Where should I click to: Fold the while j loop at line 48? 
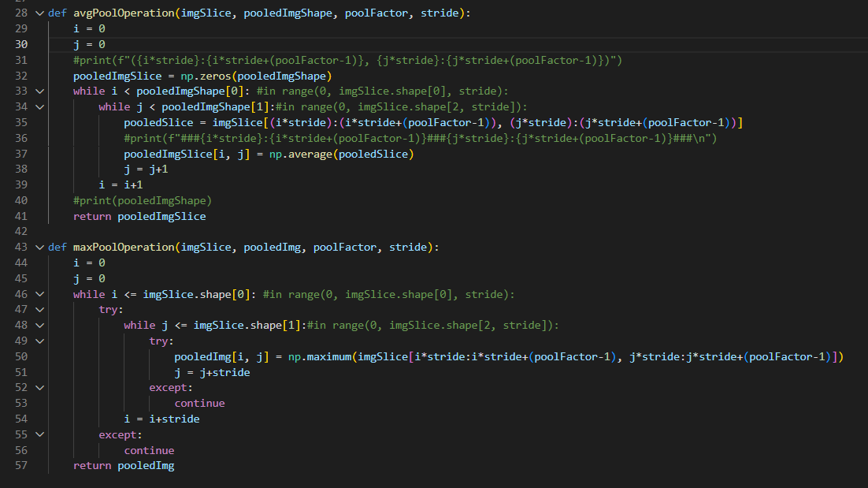[x=40, y=325]
